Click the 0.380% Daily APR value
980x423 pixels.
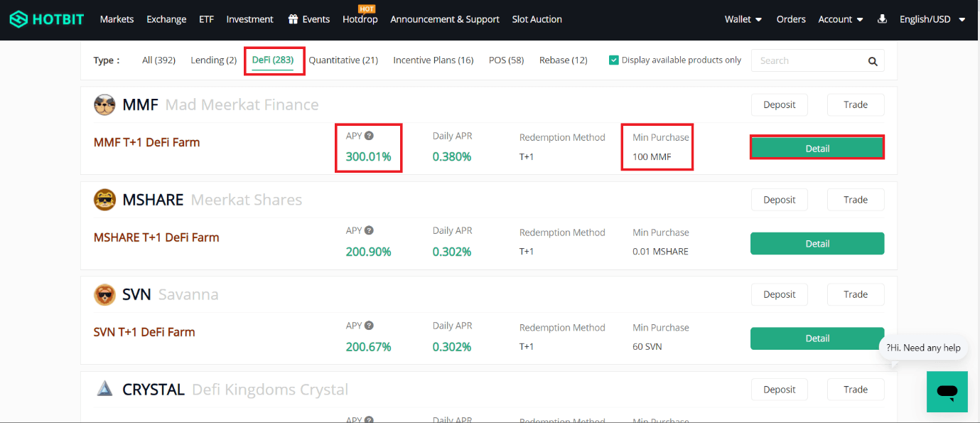[x=452, y=156]
